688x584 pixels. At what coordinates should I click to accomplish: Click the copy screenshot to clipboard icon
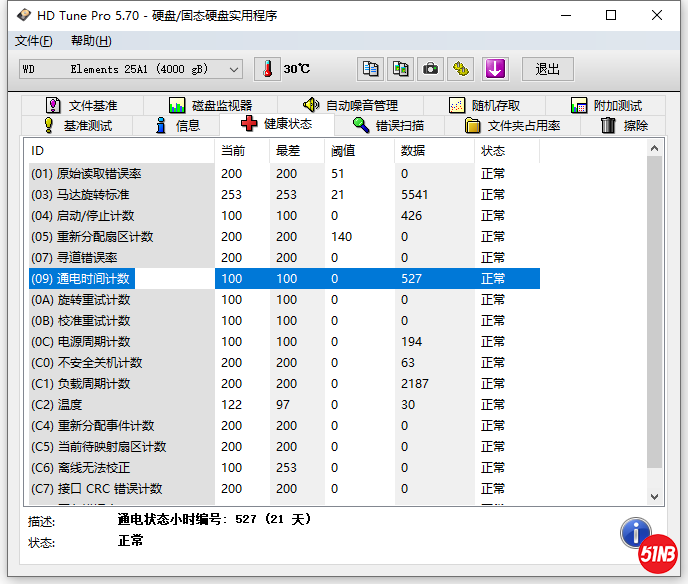pyautogui.click(x=400, y=69)
